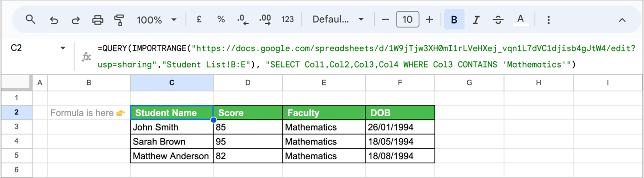Select the 'Student Name' header cell
This screenshot has width=644, height=178.
[172, 112]
